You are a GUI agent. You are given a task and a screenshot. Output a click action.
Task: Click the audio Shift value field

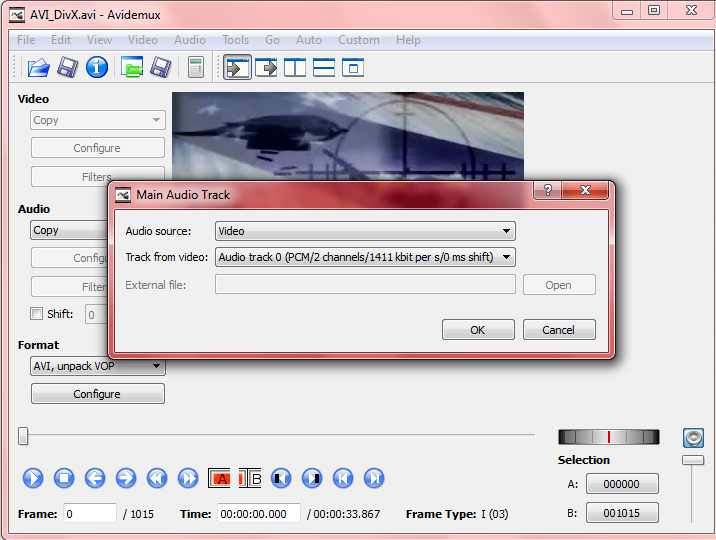(x=96, y=315)
